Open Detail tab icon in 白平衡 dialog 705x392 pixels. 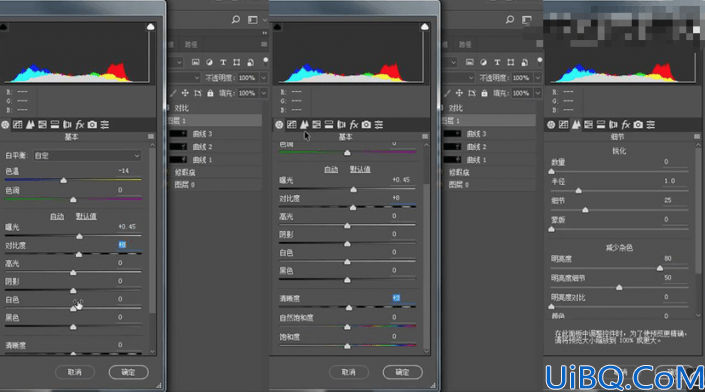pos(30,125)
